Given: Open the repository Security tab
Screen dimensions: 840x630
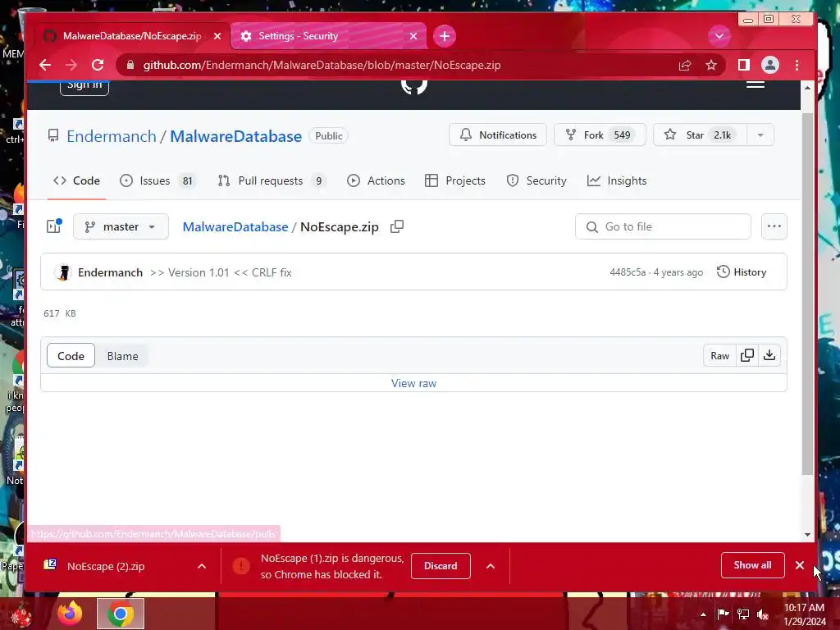Looking at the screenshot, I should point(536,181).
